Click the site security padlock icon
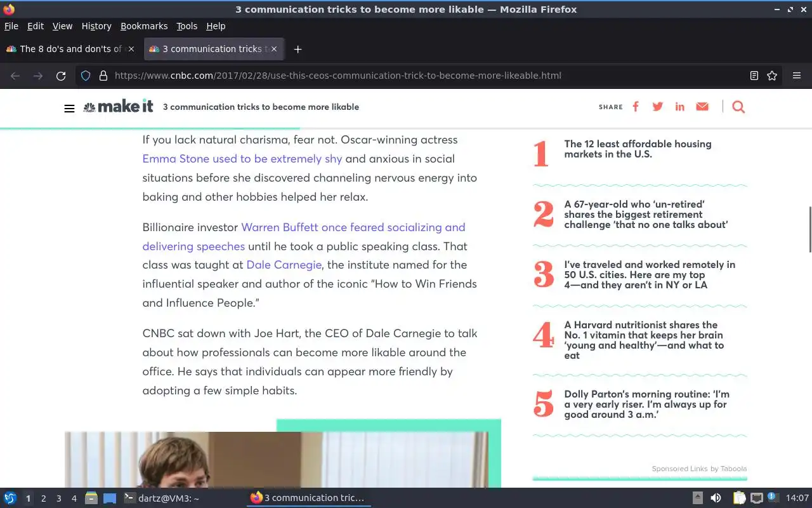The height and width of the screenshot is (508, 812). [x=103, y=76]
